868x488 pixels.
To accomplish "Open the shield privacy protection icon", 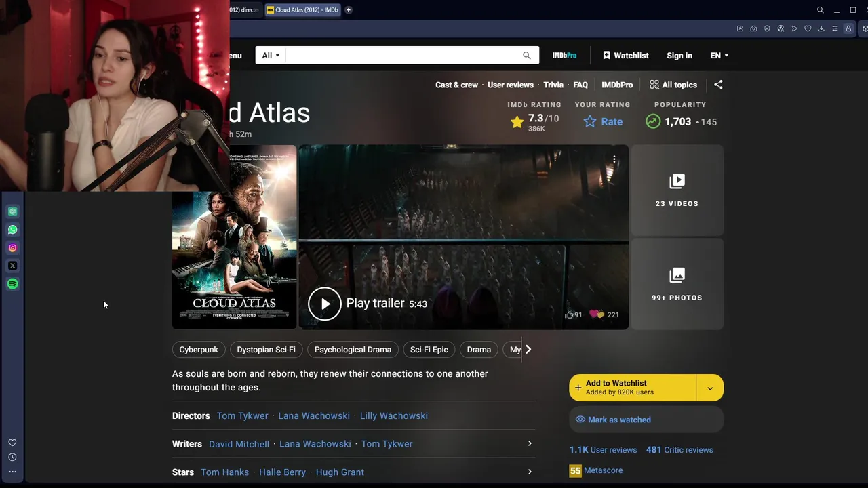I will pos(767,28).
